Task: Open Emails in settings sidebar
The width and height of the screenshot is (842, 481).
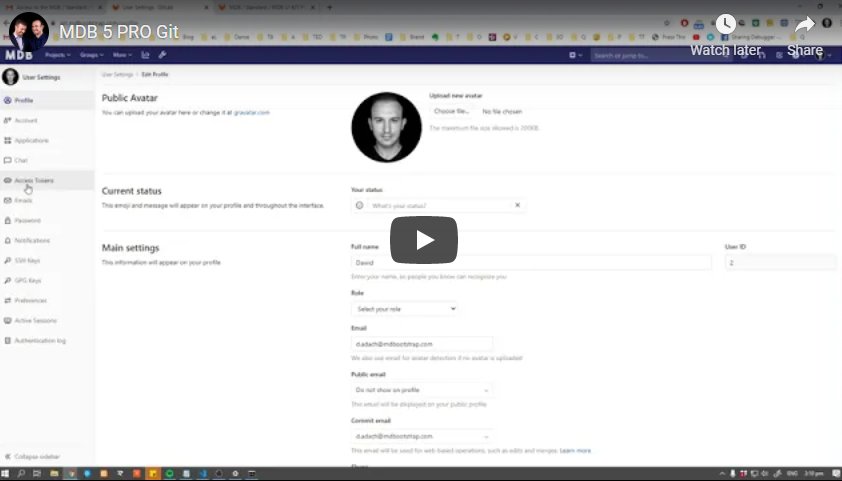Action: click(x=47, y=200)
